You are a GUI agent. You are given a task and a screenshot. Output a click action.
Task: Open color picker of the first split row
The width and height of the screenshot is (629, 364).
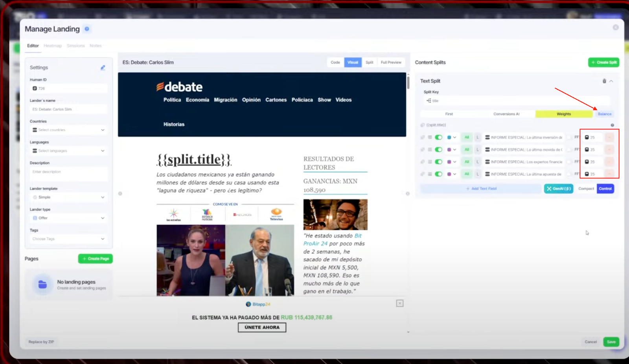coord(451,138)
